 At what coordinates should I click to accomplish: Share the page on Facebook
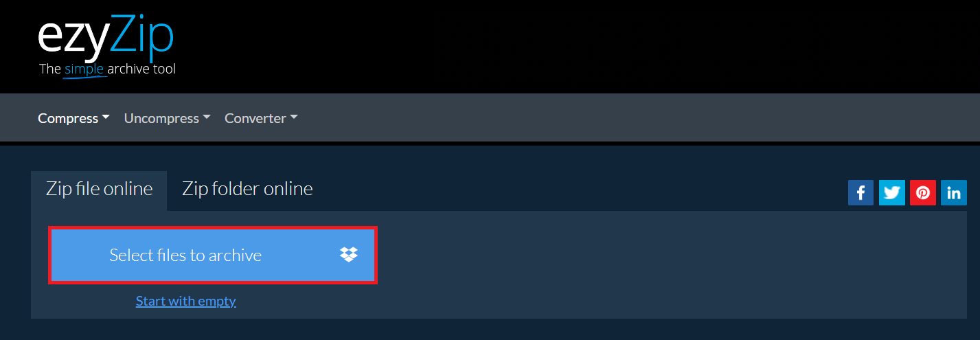[861, 192]
